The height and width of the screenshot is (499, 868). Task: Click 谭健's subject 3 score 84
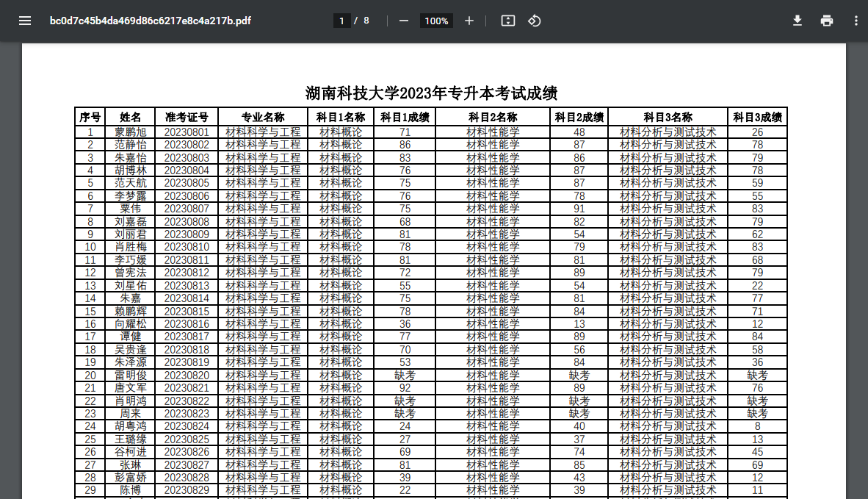tap(757, 337)
